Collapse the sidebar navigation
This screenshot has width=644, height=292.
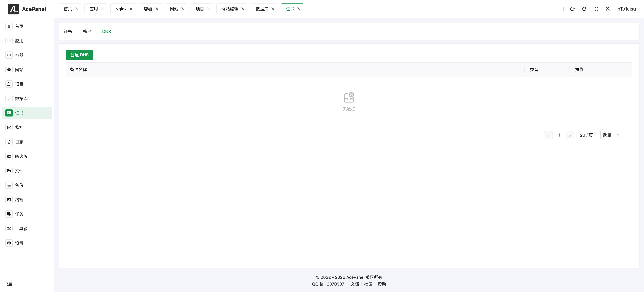pyautogui.click(x=9, y=283)
